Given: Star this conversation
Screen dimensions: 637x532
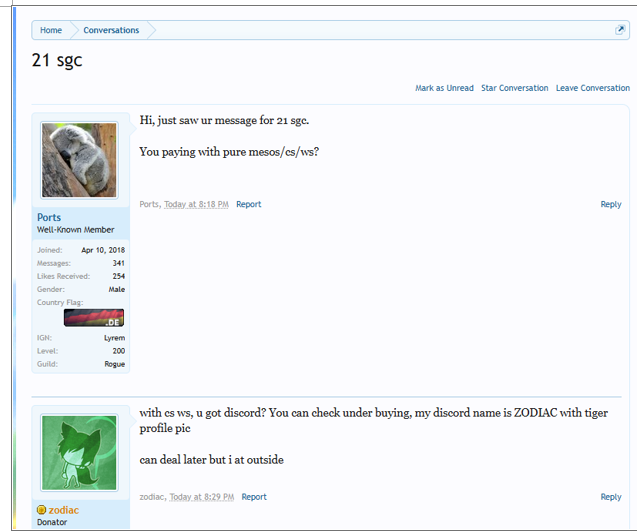Looking at the screenshot, I should tap(514, 88).
